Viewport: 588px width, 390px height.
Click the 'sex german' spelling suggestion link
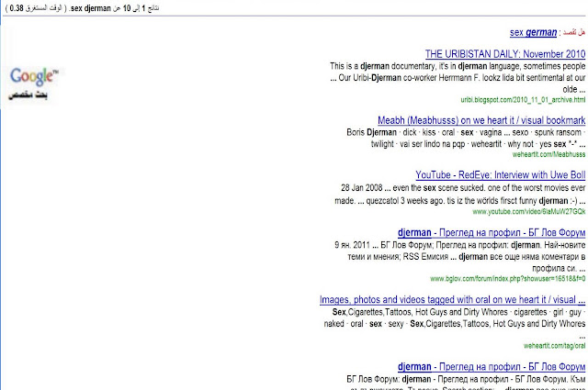point(533,33)
